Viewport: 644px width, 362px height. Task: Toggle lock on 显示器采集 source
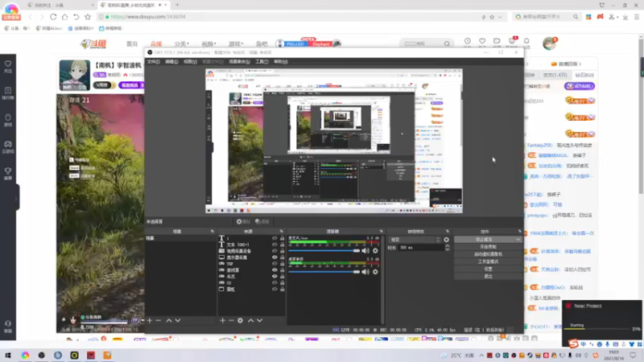point(283,257)
